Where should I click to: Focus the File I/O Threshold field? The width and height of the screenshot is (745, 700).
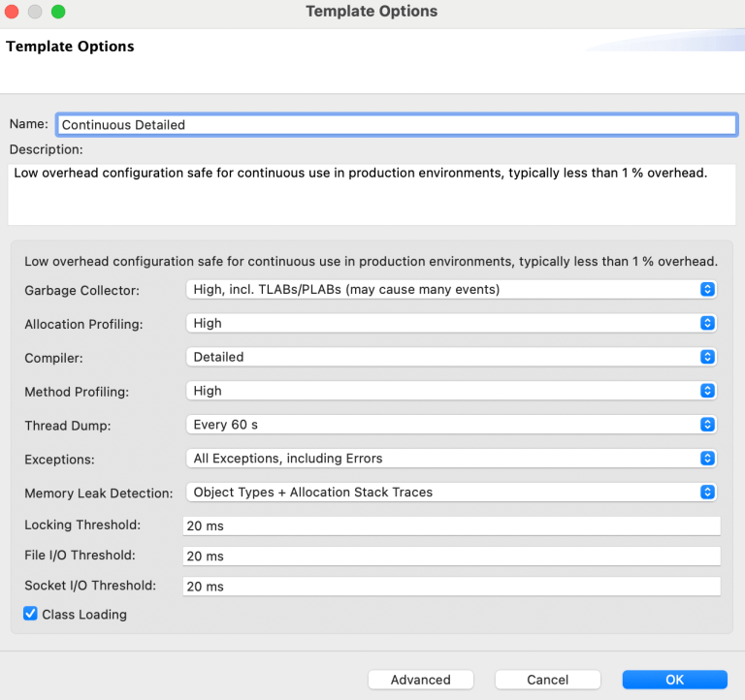[451, 557]
